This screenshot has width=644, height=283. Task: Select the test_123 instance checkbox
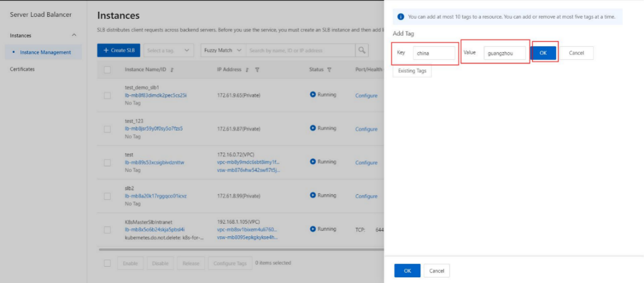[x=107, y=129]
